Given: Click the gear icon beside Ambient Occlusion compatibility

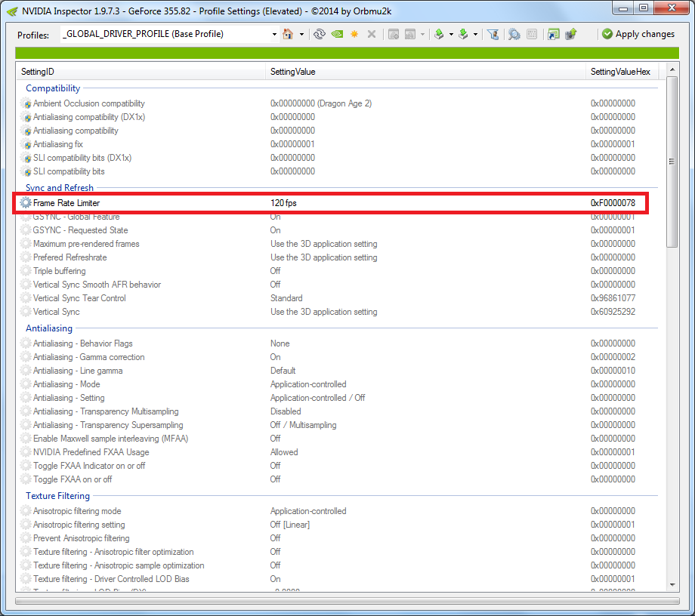Looking at the screenshot, I should [x=26, y=103].
